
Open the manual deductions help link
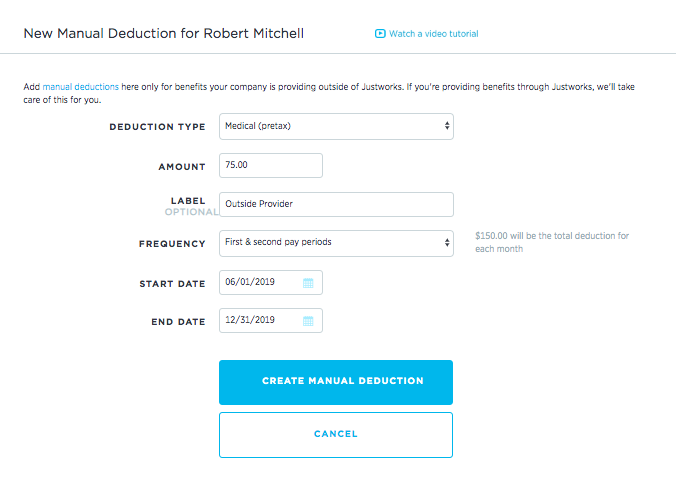(81, 87)
